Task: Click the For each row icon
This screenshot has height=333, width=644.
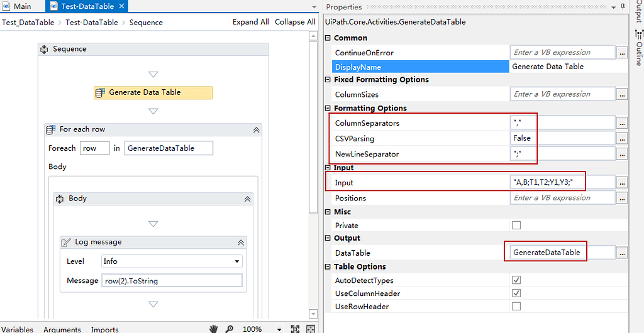Action: [50, 129]
